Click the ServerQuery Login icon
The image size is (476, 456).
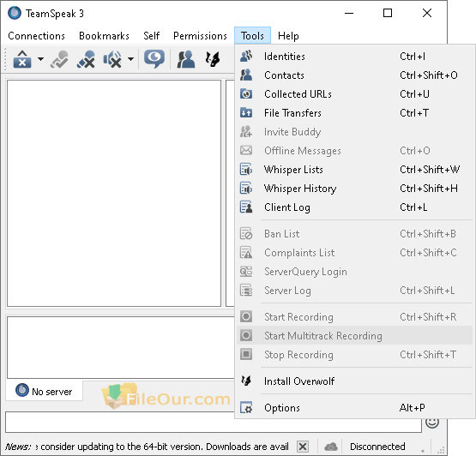246,272
